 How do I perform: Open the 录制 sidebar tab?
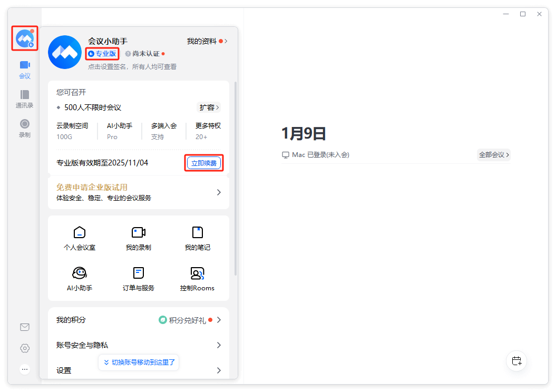(x=24, y=129)
